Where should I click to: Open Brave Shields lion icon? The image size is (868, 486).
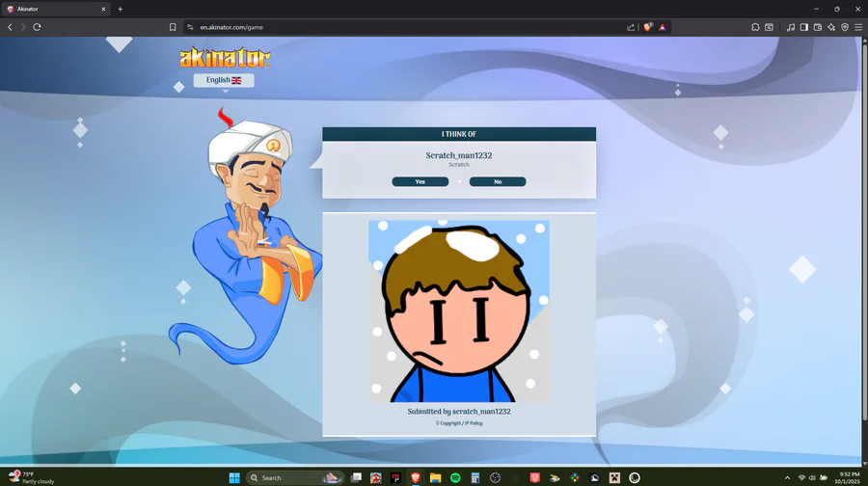648,27
